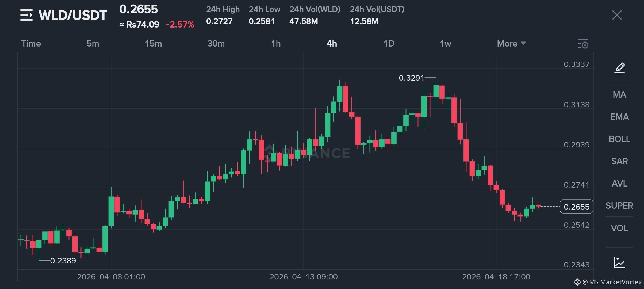
Task: Click the WLD/USDT pair name
Action: point(73,15)
